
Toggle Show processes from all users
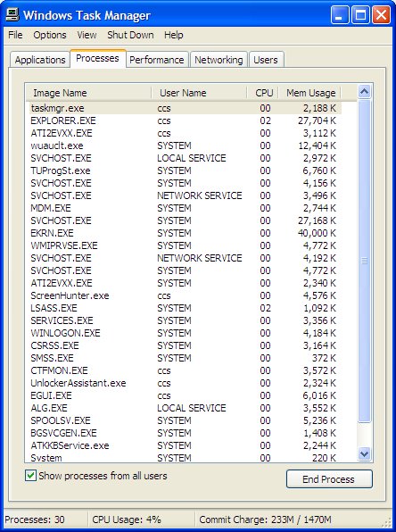tap(30, 476)
